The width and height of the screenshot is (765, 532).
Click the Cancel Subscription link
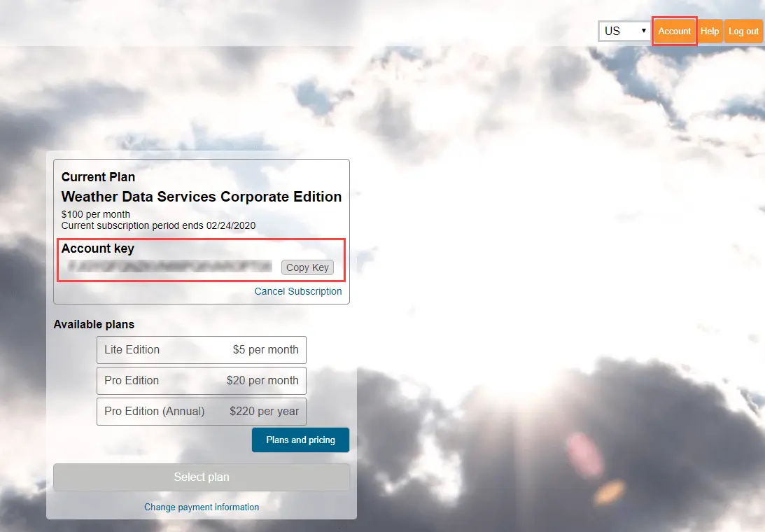point(298,291)
